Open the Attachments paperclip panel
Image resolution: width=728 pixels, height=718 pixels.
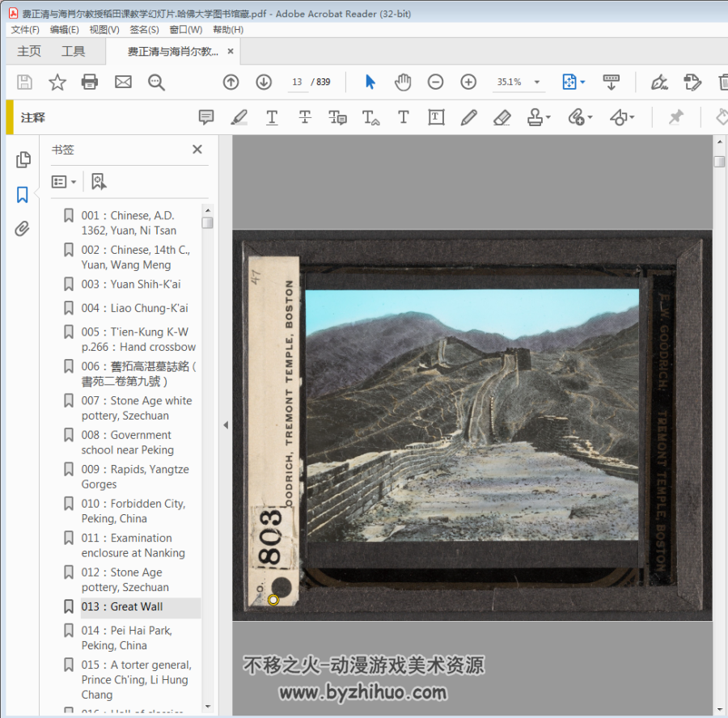[23, 229]
